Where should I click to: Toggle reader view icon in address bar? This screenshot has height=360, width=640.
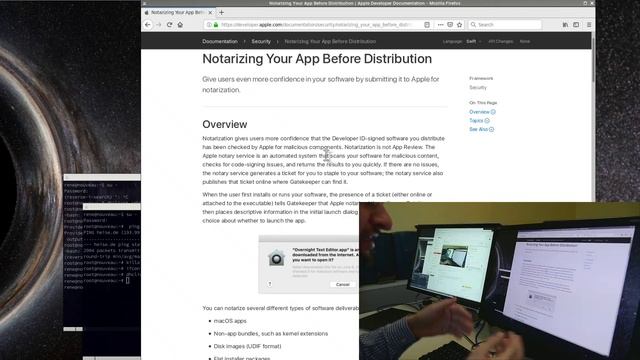click(427, 25)
